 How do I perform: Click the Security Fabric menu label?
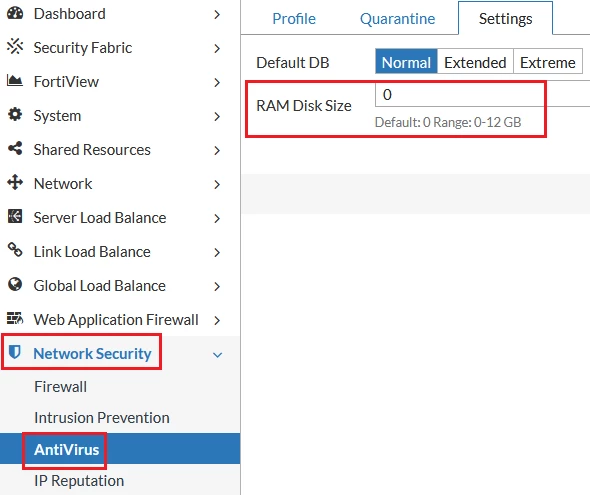click(83, 48)
